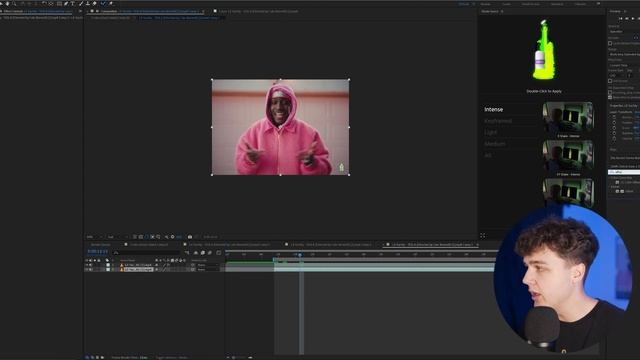This screenshot has width=640, height=360.
Task: Select the Rectangle shape tool
Action: tap(59, 3)
